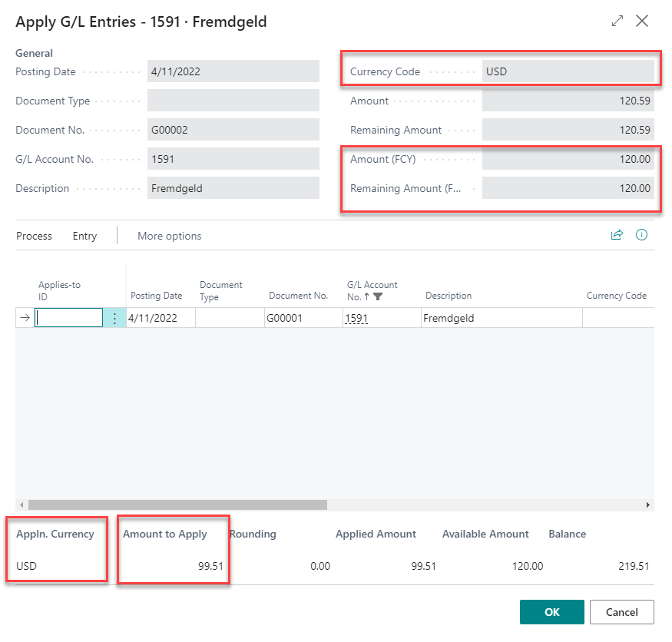Image resolution: width=672 pixels, height=642 pixels.
Task: Click the Applies-to ID input cell
Action: click(x=69, y=318)
